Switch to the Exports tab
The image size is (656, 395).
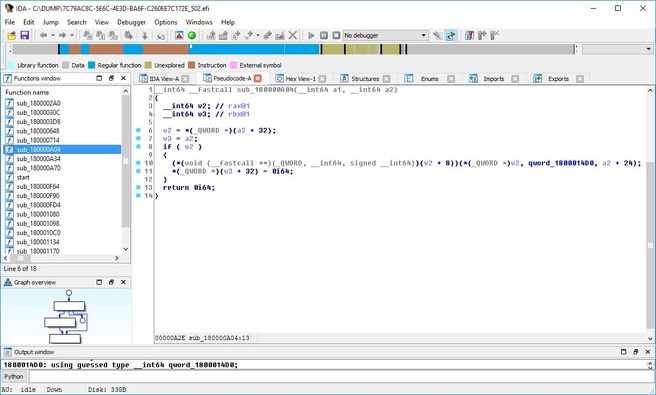[x=558, y=79]
